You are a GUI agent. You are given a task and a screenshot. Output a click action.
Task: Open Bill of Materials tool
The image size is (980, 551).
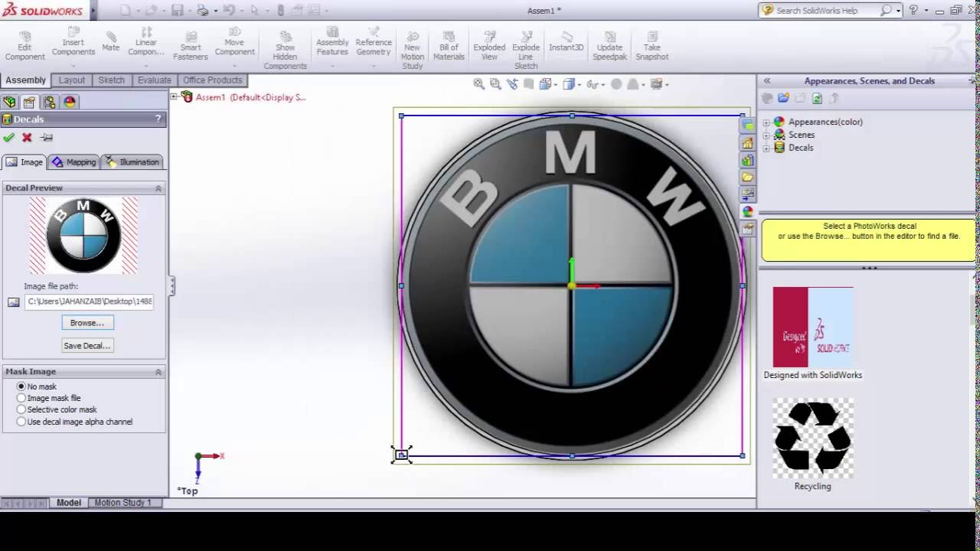449,46
